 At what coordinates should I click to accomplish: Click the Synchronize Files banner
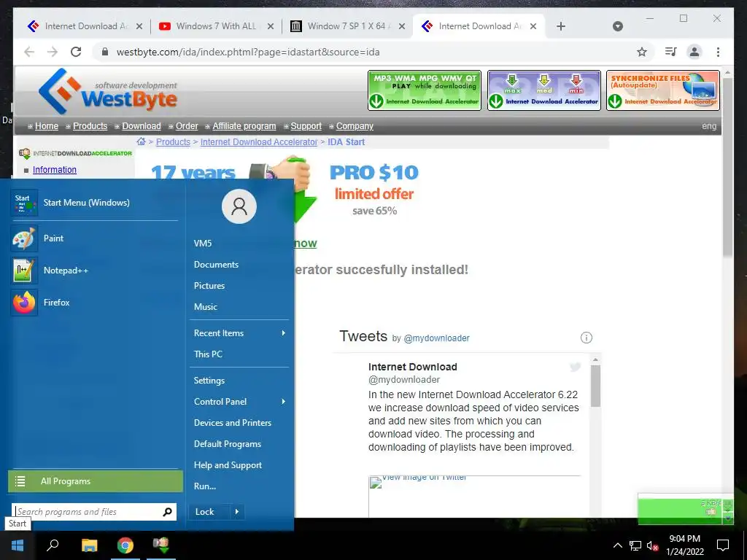pyautogui.click(x=662, y=90)
